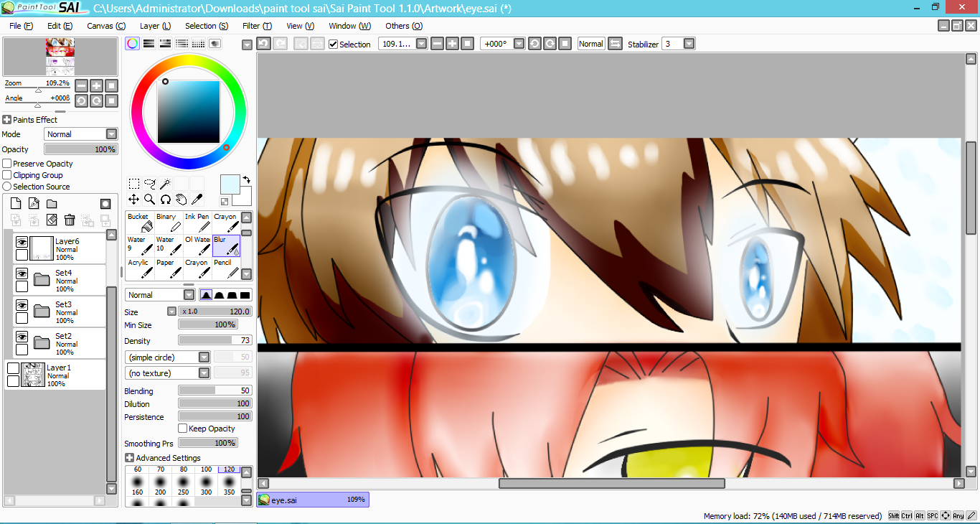Hide the Set3 layer folder
The image size is (980, 524).
[22, 305]
